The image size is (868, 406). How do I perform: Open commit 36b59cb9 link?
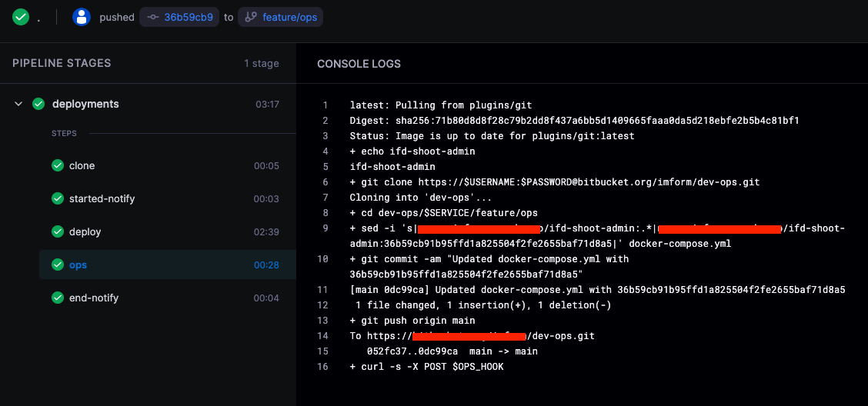[x=180, y=17]
